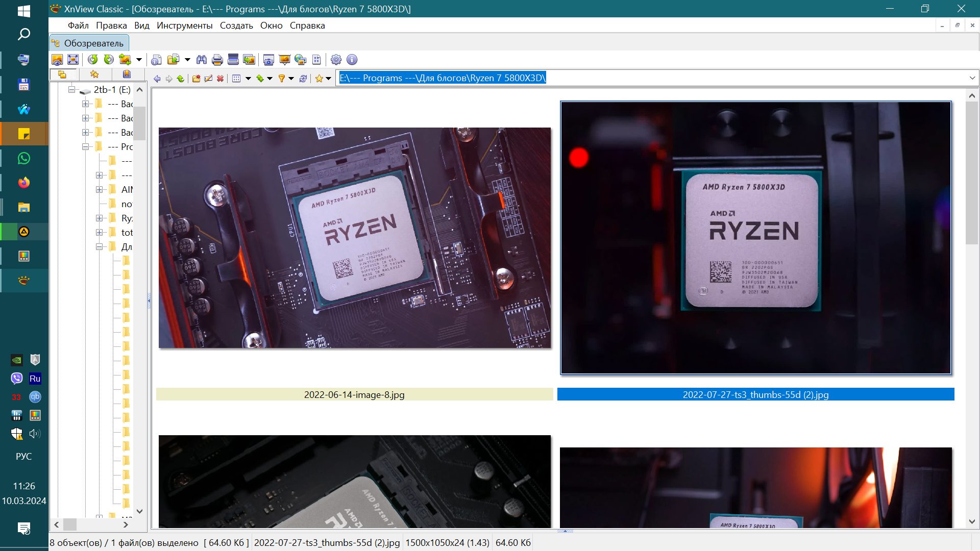Select thumbnail 2022-06-14-image-8.jpg
Viewport: 980px width, 551px height.
coord(354,238)
